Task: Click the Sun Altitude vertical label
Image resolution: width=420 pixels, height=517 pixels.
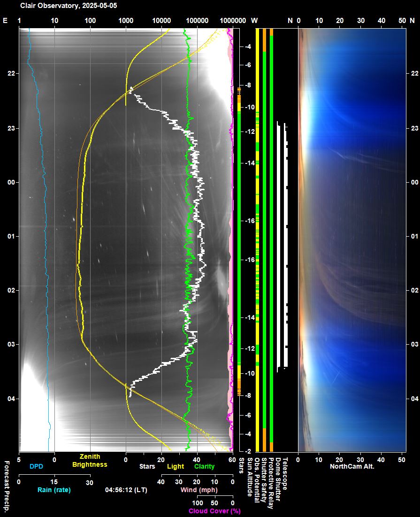Action: click(250, 477)
